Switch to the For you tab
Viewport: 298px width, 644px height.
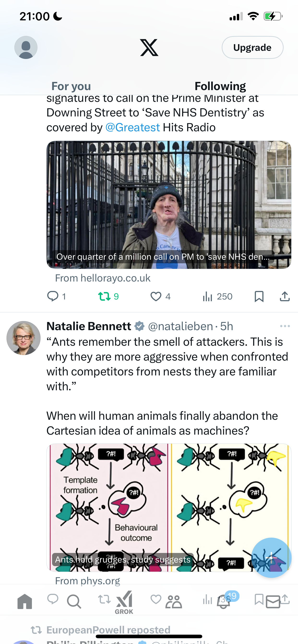point(71,86)
